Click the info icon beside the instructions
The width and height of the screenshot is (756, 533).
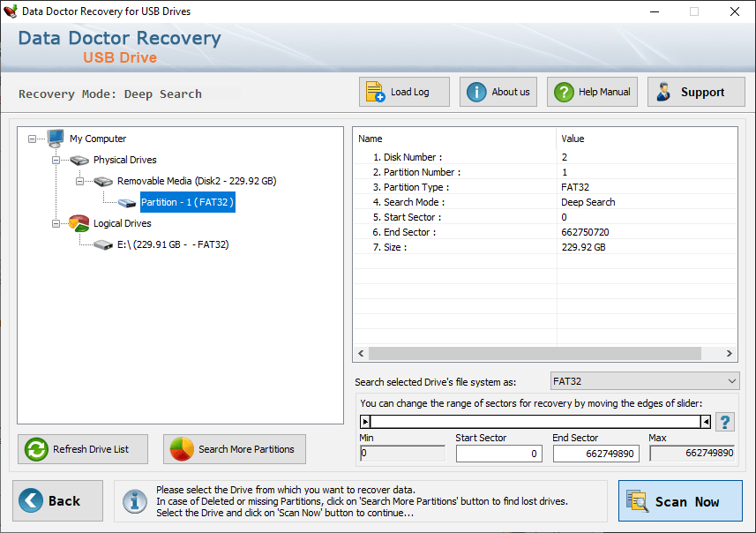tap(134, 500)
